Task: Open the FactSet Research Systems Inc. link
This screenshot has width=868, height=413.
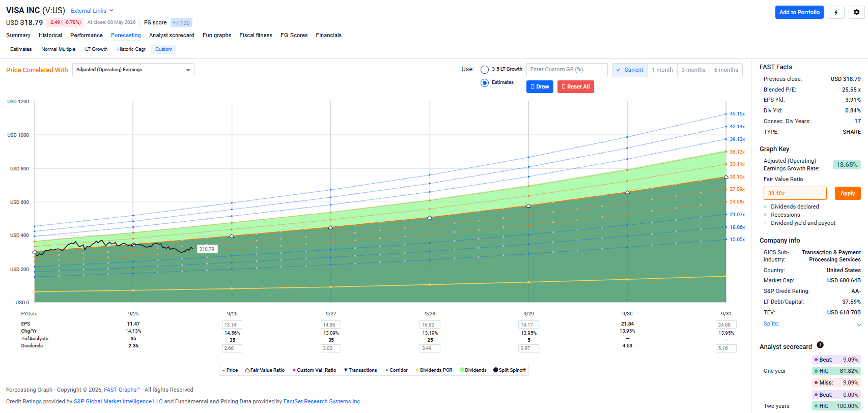Action: (x=322, y=401)
